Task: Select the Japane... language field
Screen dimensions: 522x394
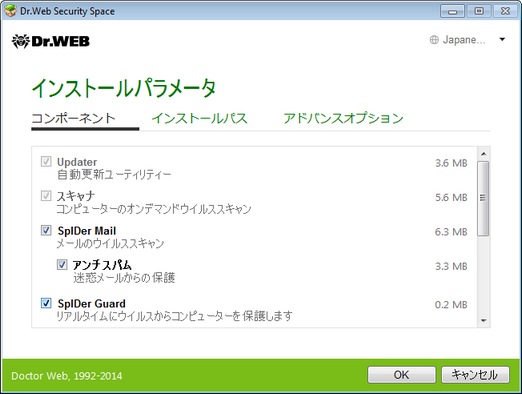Action: pos(468,40)
